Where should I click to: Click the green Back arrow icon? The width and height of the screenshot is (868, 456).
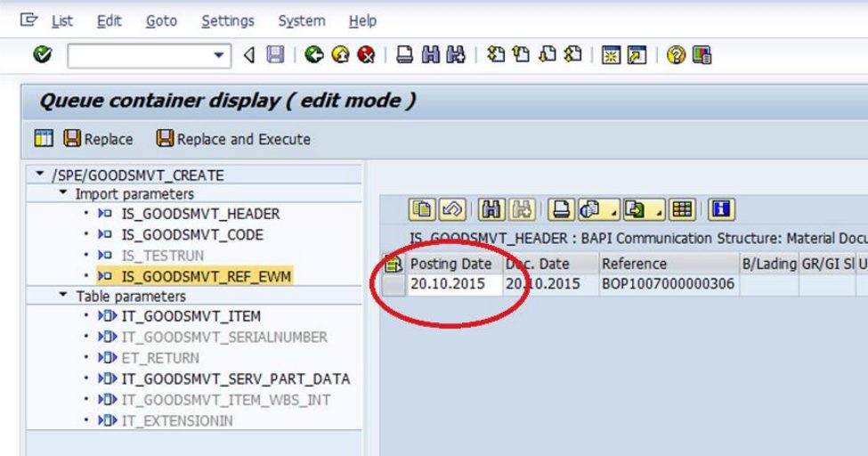pos(313,55)
